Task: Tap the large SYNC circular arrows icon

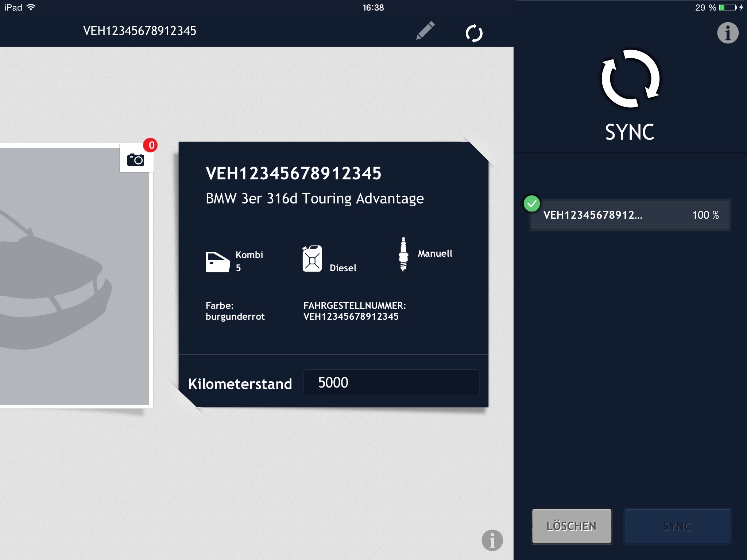Action: pos(630,79)
